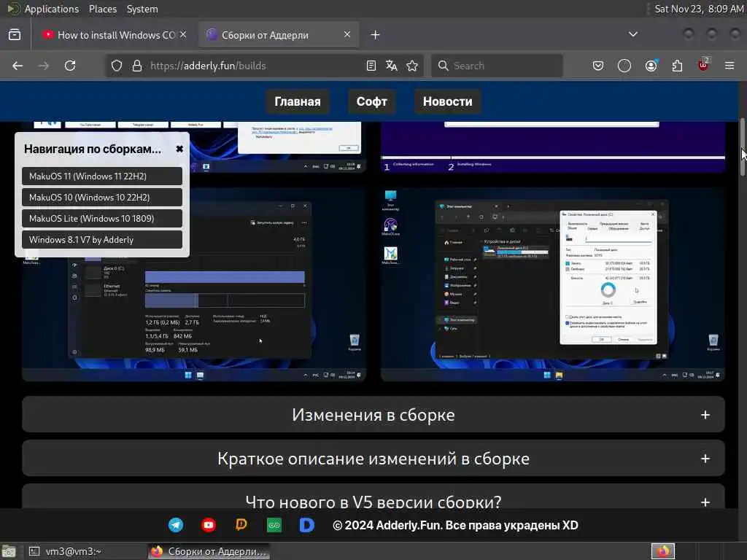Jump to MakuOS 10 (Windows 10 22H2)

coord(102,197)
